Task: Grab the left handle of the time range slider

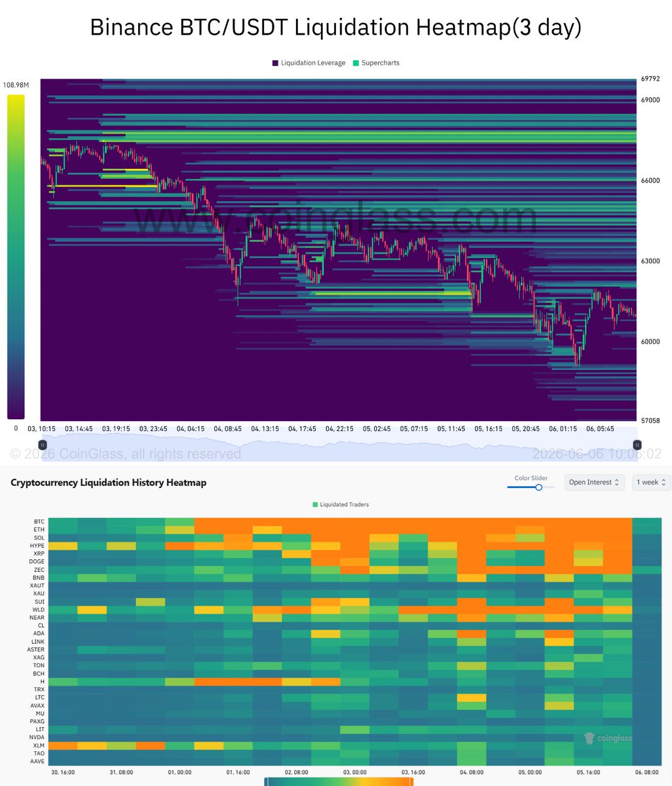Action: [x=43, y=444]
